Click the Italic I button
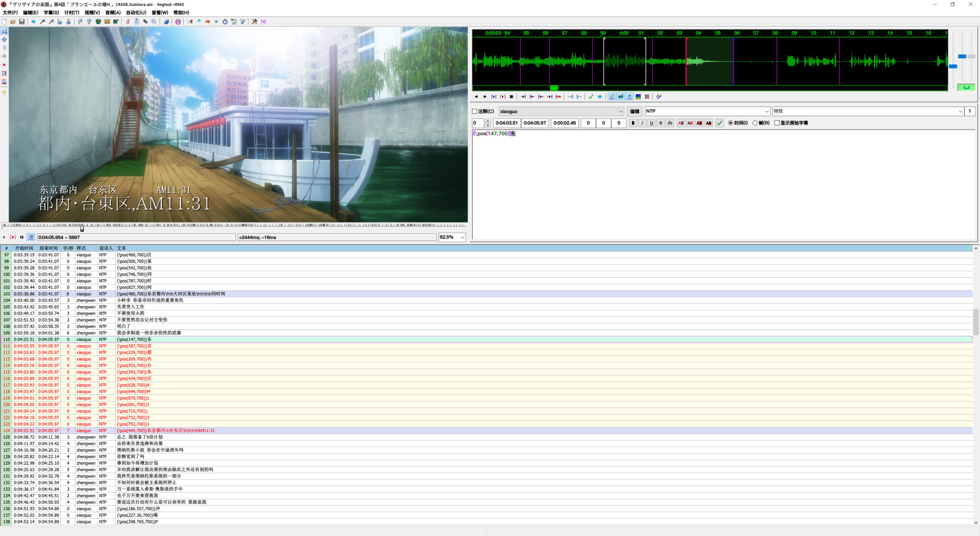The image size is (980, 536). (x=642, y=123)
